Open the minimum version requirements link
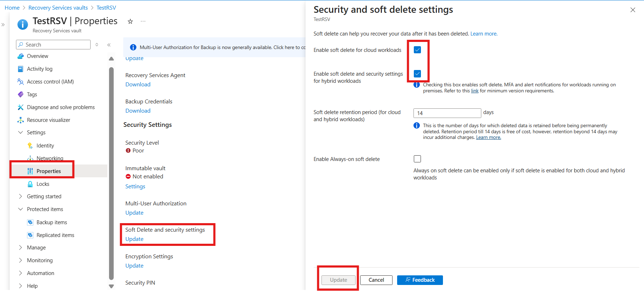The width and height of the screenshot is (644, 291). coord(475,91)
